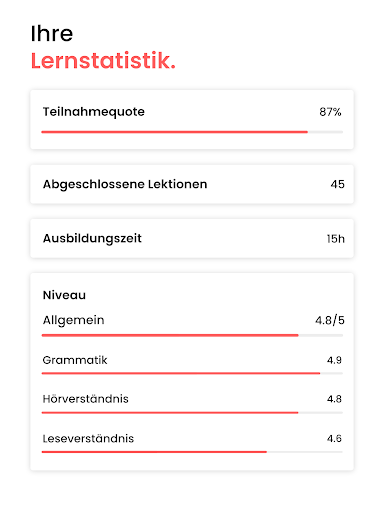This screenshot has height=512, width=384.
Task: Click the 4.8/5 overall score
Action: click(330, 320)
